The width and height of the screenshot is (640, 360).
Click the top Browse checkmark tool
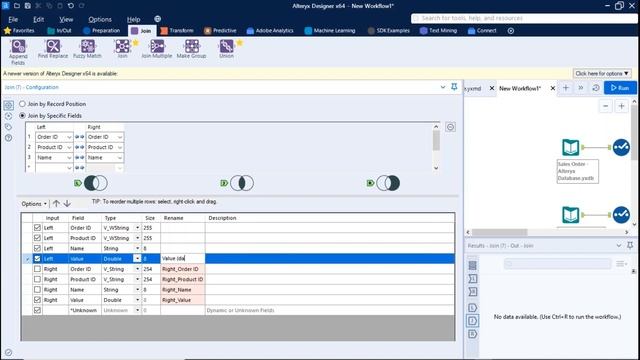point(621,147)
